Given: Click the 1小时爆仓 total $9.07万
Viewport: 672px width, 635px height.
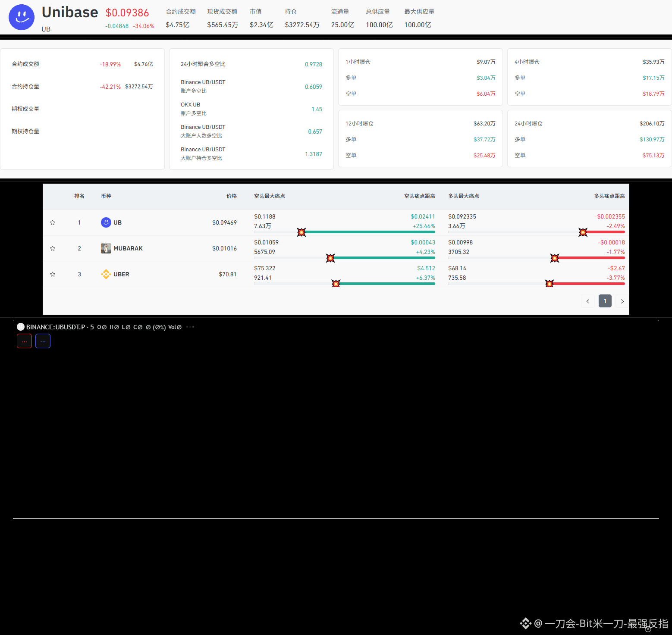Looking at the screenshot, I should pyautogui.click(x=486, y=62).
